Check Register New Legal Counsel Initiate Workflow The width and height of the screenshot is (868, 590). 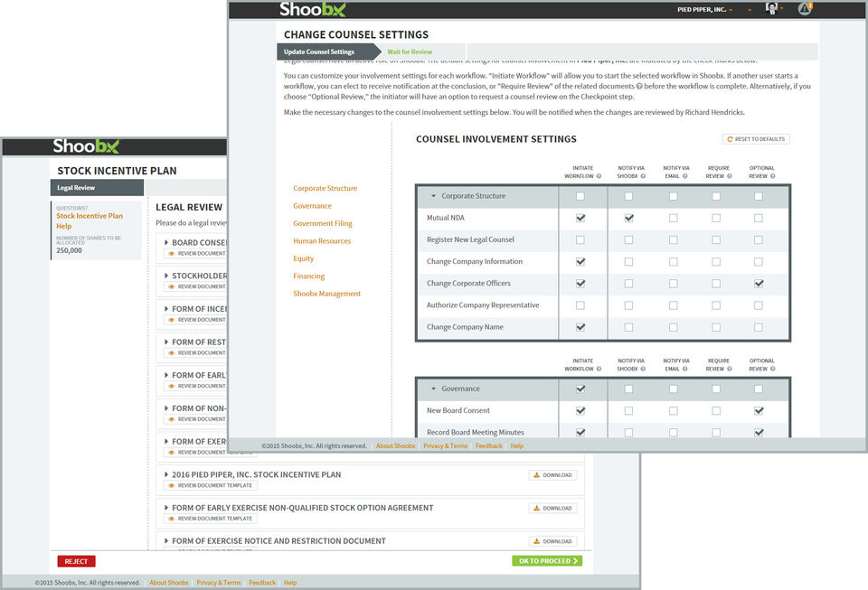tap(580, 240)
